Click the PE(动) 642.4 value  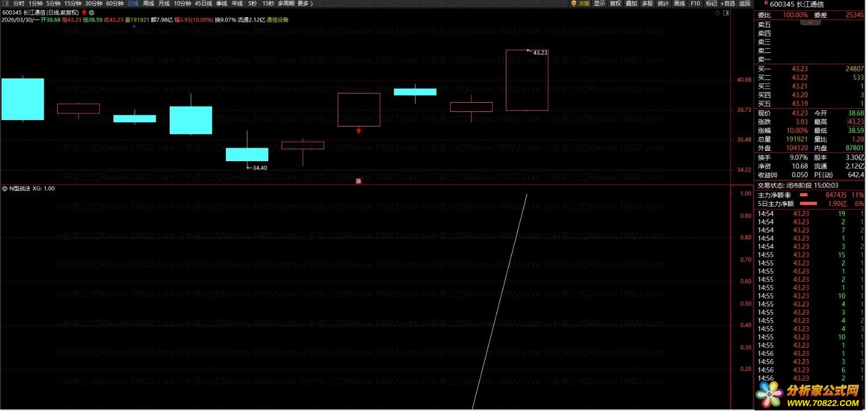[x=856, y=175]
